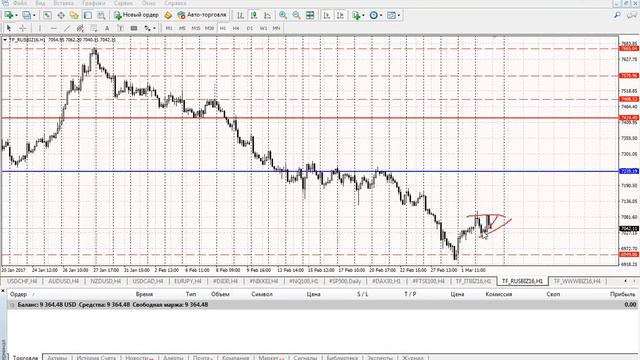Sort orders by Комиссия column
The image size is (640, 360).
coord(499,294)
